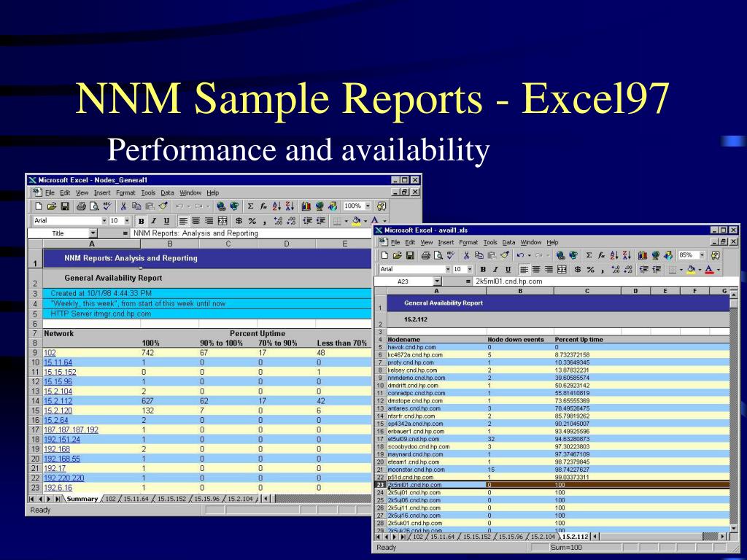Click Print icon in Nodes_General1 window

pyautogui.click(x=82, y=206)
